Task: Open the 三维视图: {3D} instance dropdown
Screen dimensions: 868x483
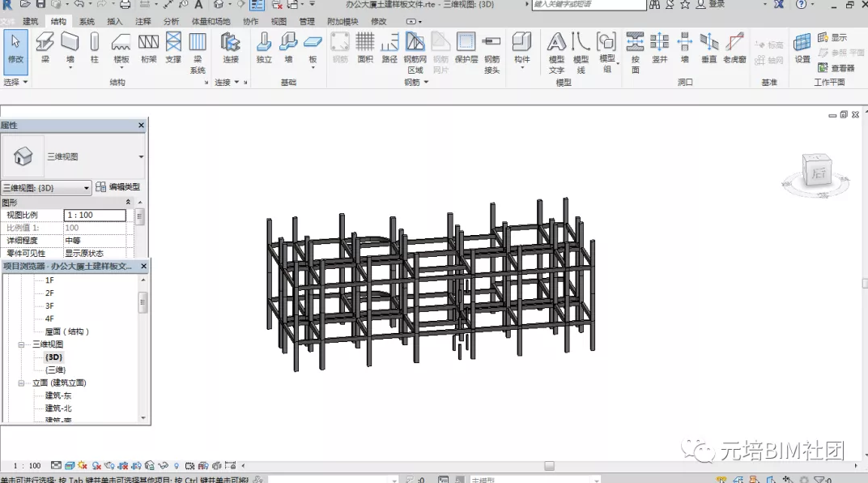Action: point(46,188)
